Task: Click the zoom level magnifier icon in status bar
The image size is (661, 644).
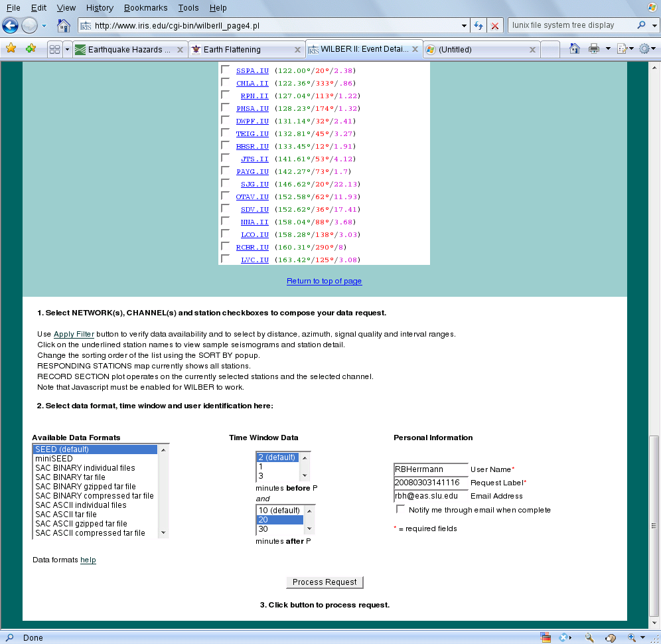Action: [x=632, y=637]
